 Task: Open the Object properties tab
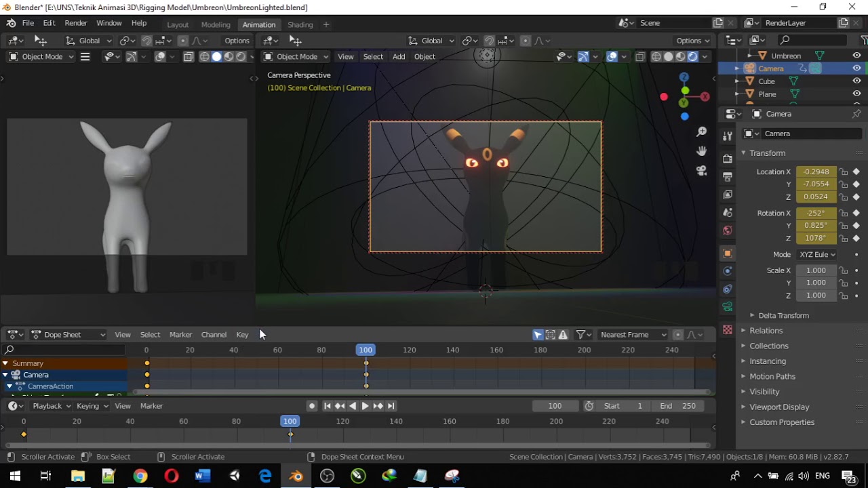tap(728, 253)
